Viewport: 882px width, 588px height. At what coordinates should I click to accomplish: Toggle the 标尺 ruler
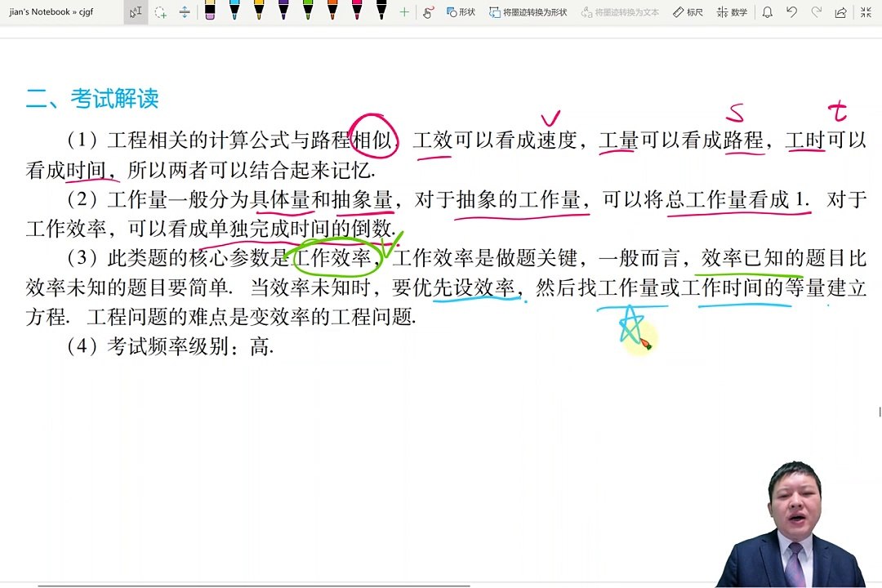(x=688, y=11)
